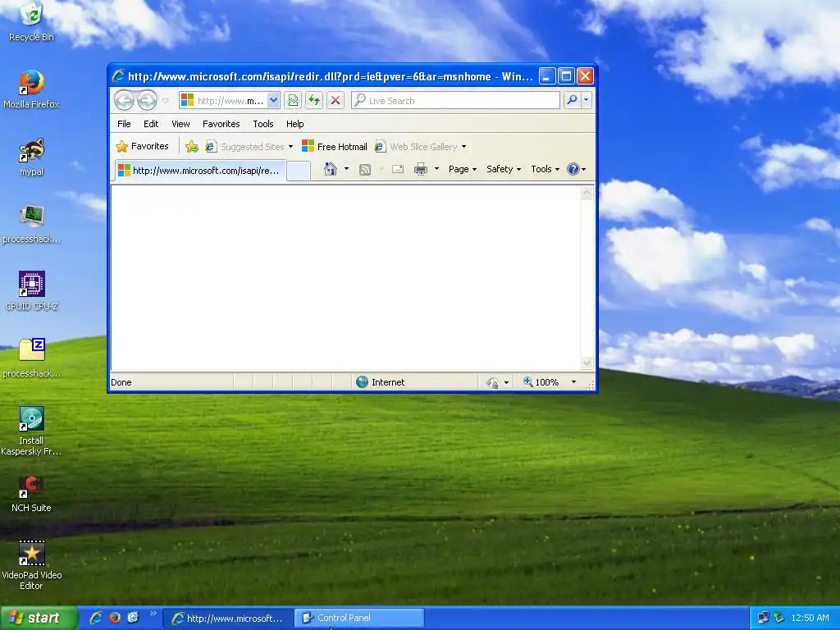Click the Forward navigation arrow in Internet Explorer
The height and width of the screenshot is (630, 840).
147,100
